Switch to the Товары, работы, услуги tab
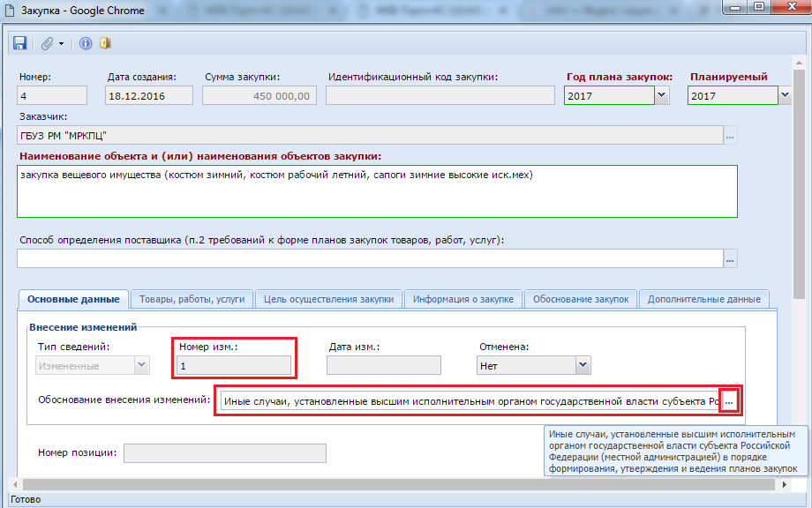The height and width of the screenshot is (508, 812). point(192,299)
